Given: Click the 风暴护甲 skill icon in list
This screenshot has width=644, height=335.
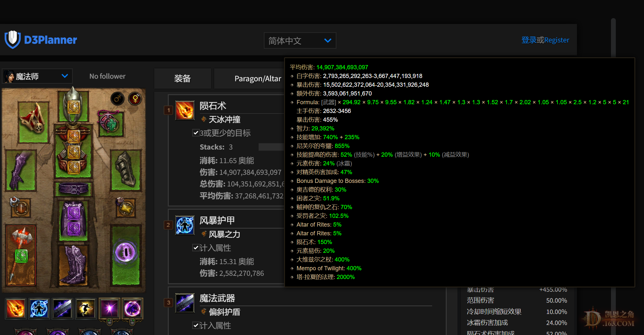Looking at the screenshot, I should point(185,225).
